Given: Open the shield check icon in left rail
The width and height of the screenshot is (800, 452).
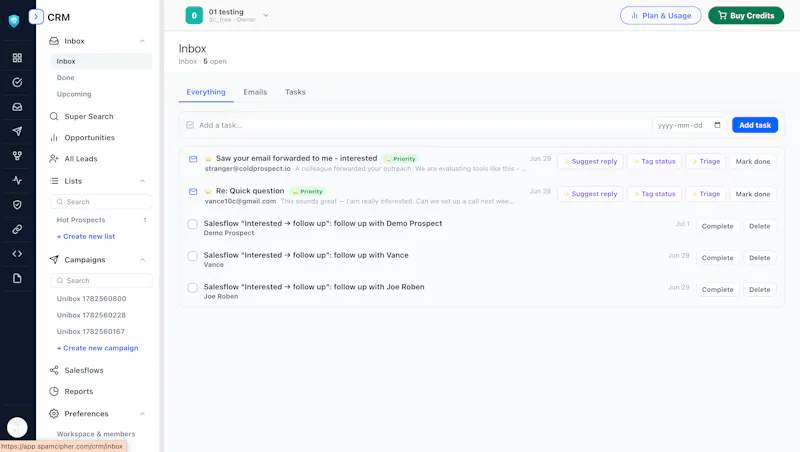Looking at the screenshot, I should [17, 205].
